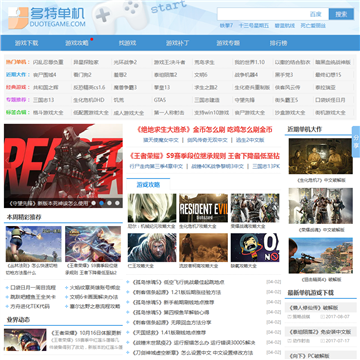Open the 百度 search engine dropdown
This screenshot has height=360, width=360.
317,14
